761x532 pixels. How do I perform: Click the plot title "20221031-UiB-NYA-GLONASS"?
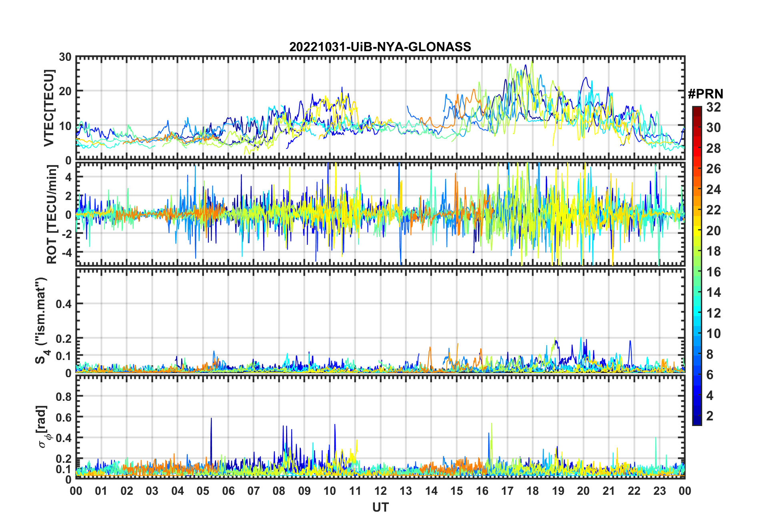(380, 47)
